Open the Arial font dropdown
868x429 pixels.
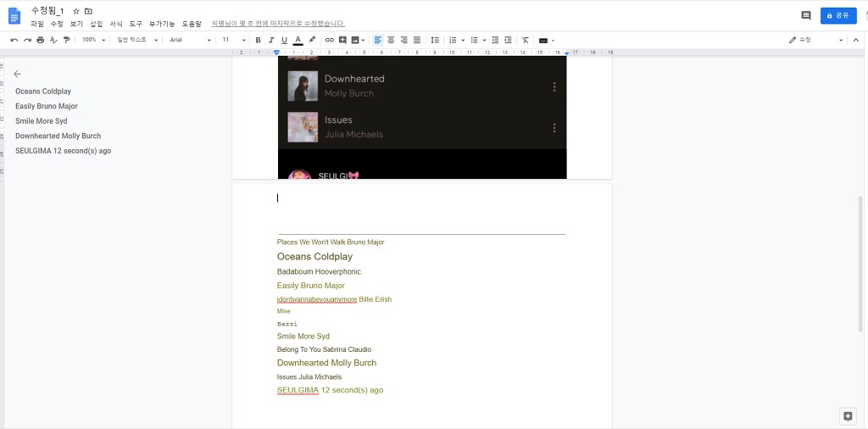coord(190,40)
